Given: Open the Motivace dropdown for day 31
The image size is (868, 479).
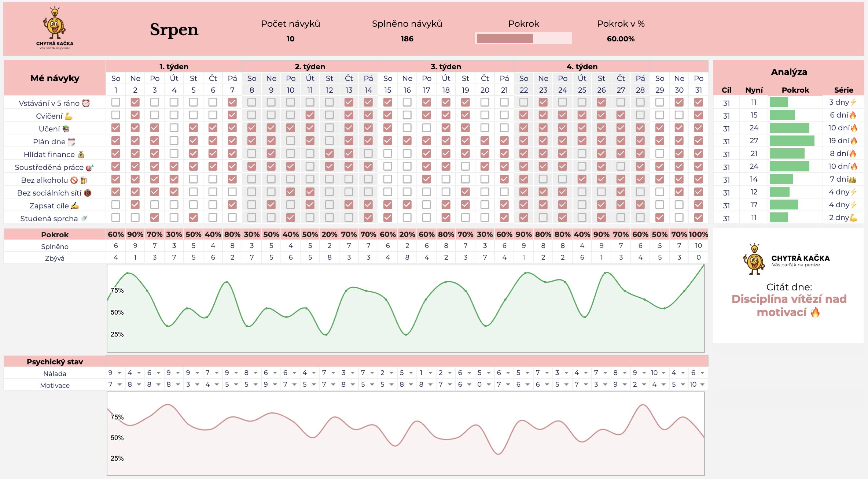Looking at the screenshot, I should click(x=702, y=385).
